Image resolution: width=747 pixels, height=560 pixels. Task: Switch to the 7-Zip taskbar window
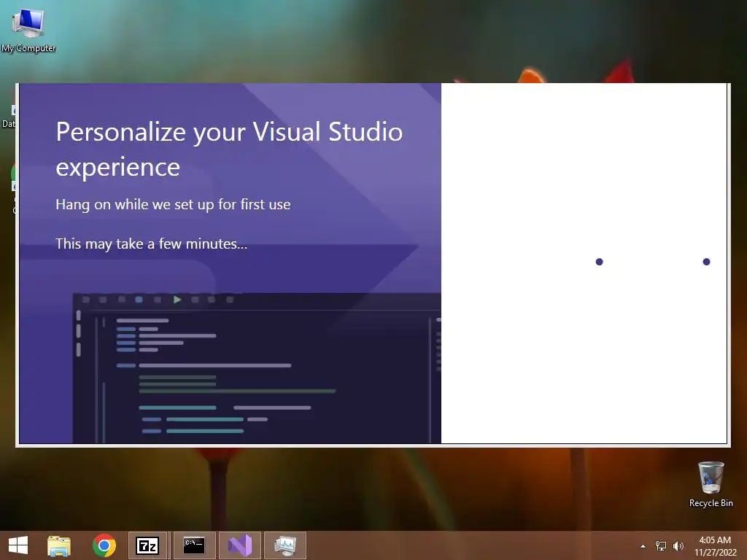(x=147, y=545)
